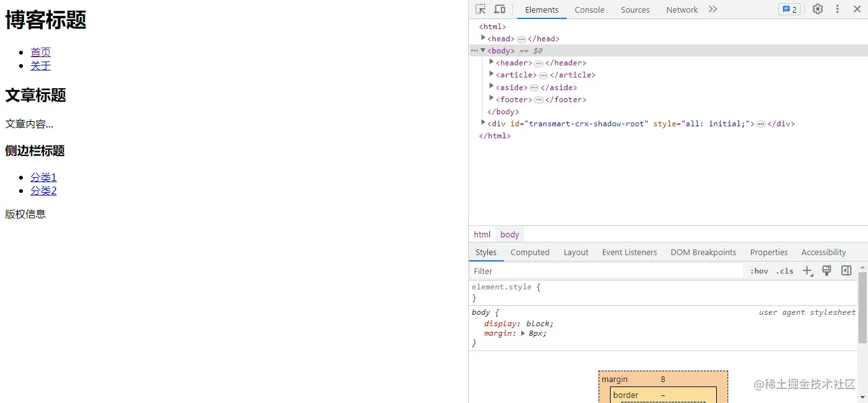Click the box model margin value 8
The image size is (868, 403).
point(663,380)
